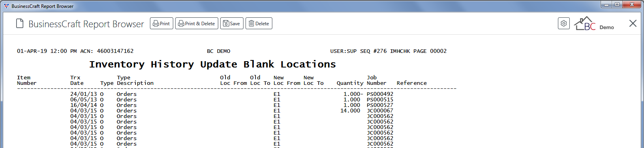Click 'Job Number' column header
644x148 pixels.
click(376, 81)
